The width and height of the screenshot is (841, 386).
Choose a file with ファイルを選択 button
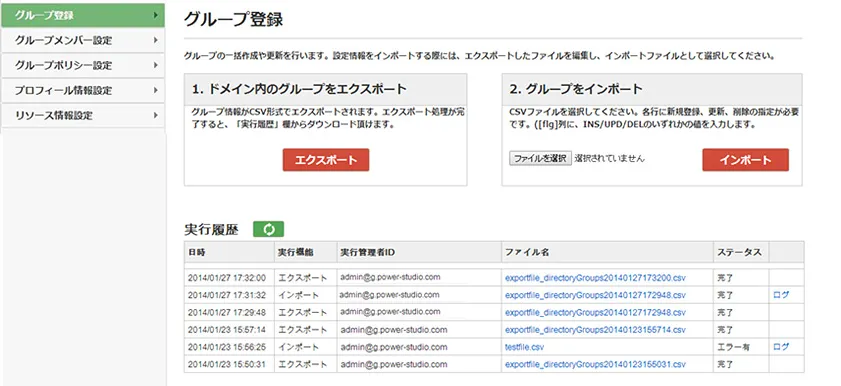(x=540, y=159)
